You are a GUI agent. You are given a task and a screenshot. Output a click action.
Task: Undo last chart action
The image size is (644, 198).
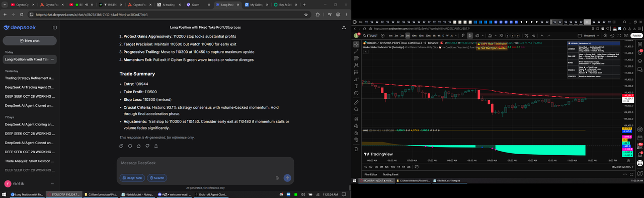tap(542, 35)
